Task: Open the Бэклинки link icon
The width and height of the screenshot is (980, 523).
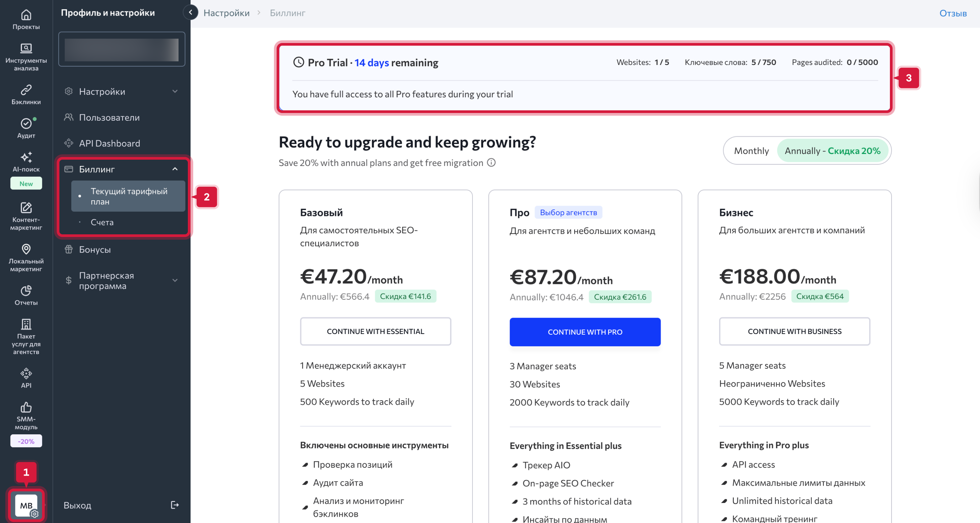Action: click(x=26, y=90)
